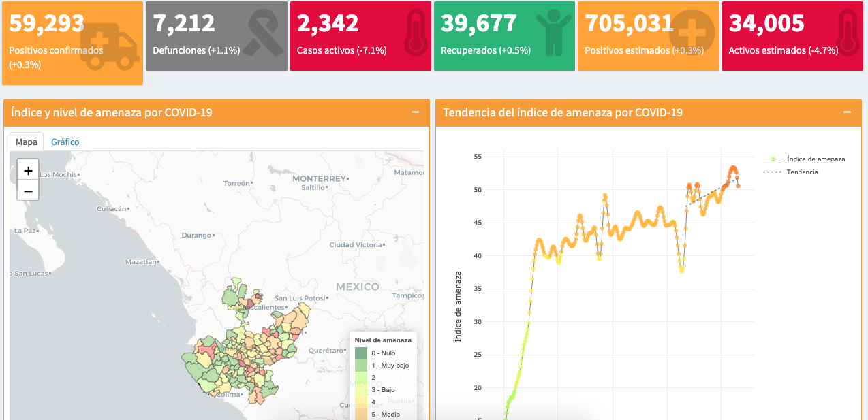Screen dimensions: 868x420
Task: Zoom out on the map
Action: (x=28, y=191)
